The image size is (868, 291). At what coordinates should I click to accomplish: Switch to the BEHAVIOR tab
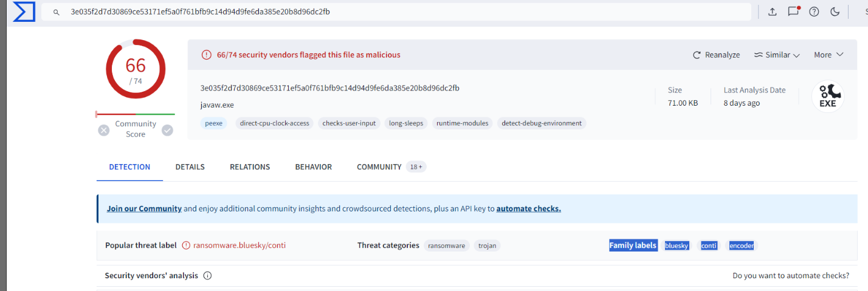[x=314, y=166]
